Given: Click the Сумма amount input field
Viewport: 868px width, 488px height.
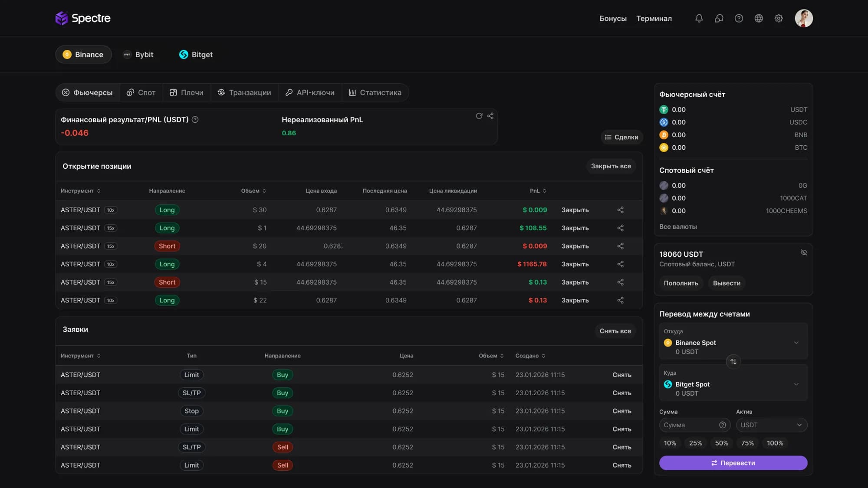Looking at the screenshot, I should pyautogui.click(x=695, y=425).
